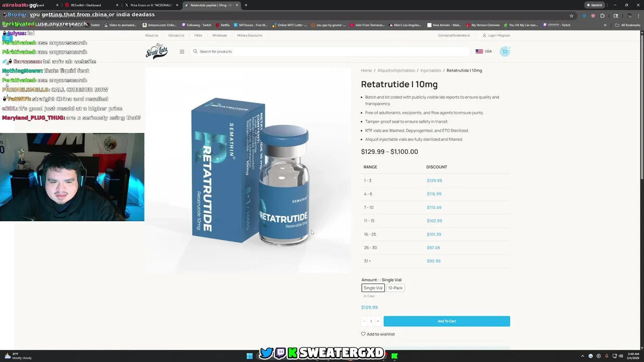Viewport: 644px width, 362px height.
Task: Open the clock showing 2:49 AM
Action: 633,356
